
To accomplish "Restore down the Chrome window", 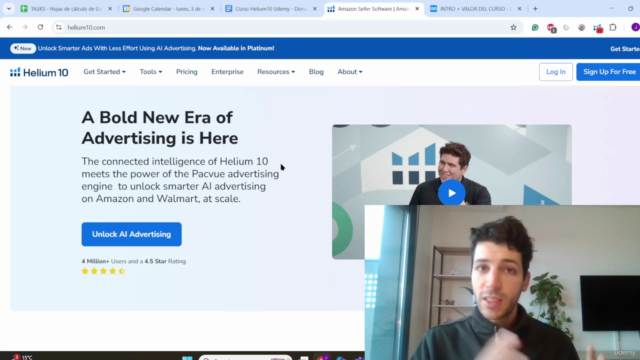I will click(x=631, y=9).
